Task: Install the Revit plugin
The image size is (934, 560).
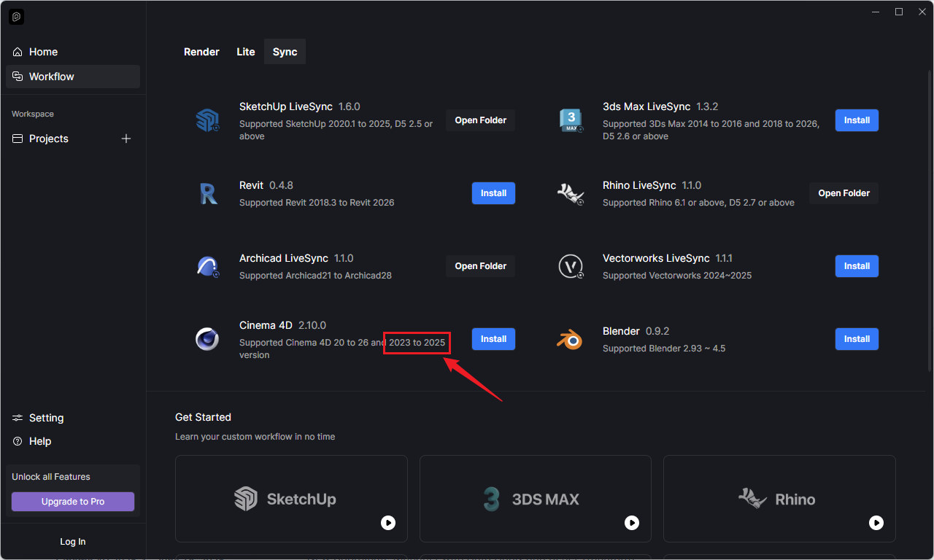Action: (x=493, y=193)
